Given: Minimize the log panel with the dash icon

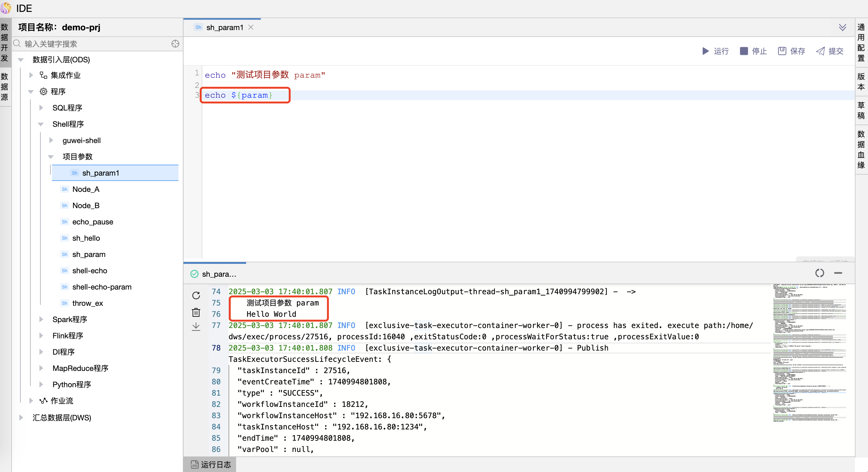Looking at the screenshot, I should point(838,273).
